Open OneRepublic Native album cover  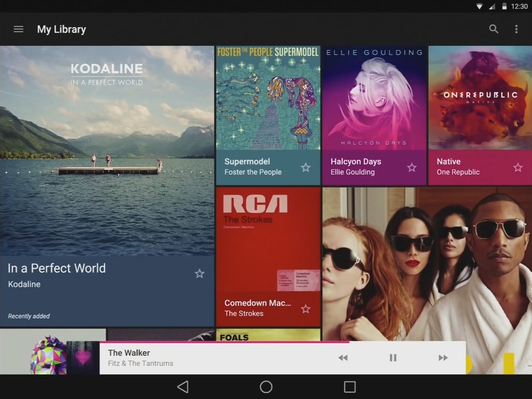[480, 98]
